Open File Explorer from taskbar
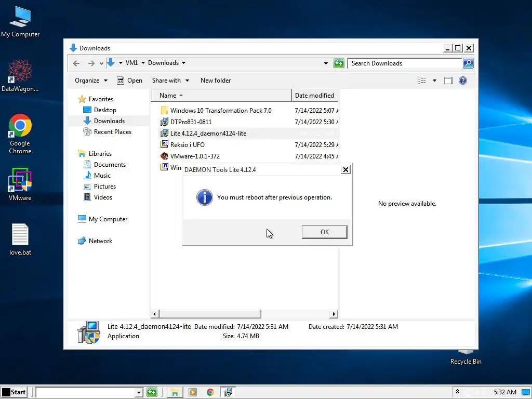Screen dimensions: 532x399 coord(175,393)
